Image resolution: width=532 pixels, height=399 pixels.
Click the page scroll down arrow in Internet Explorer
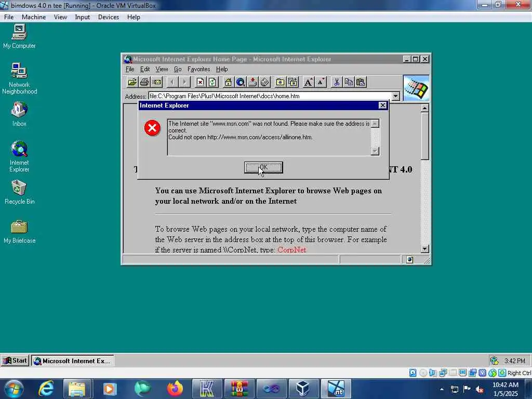[425, 249]
